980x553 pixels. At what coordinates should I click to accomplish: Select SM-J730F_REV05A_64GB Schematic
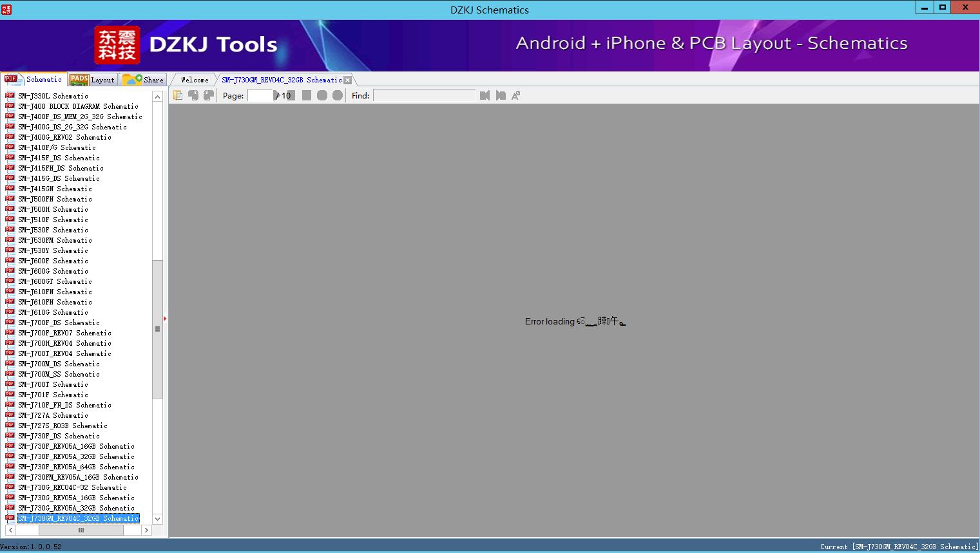(77, 467)
